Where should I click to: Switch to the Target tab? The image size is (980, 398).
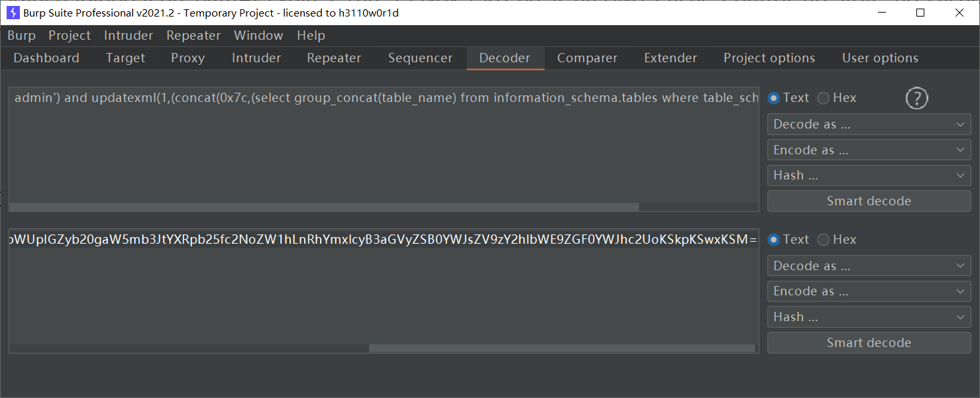click(x=125, y=58)
